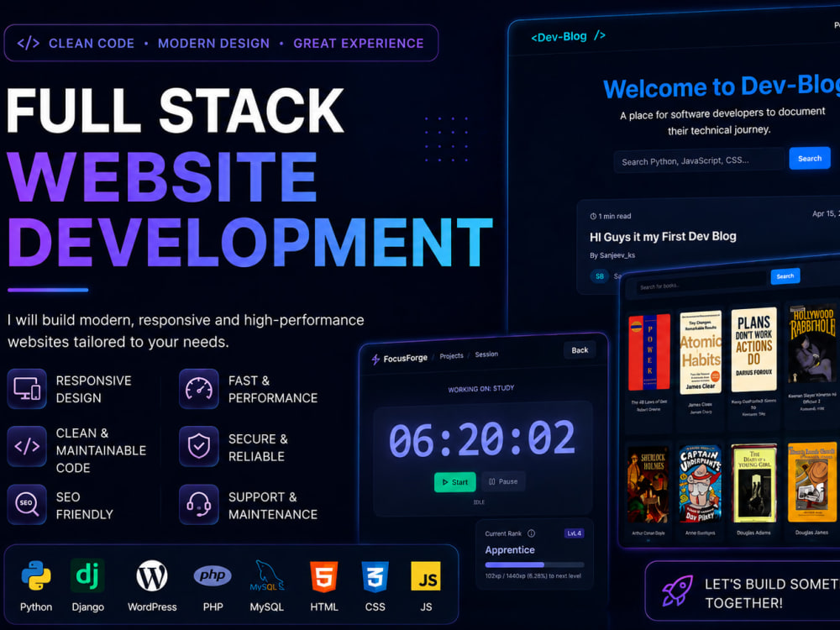
Task: Open the 'Hi Guys it my First Dev Blog' post
Action: 663,237
